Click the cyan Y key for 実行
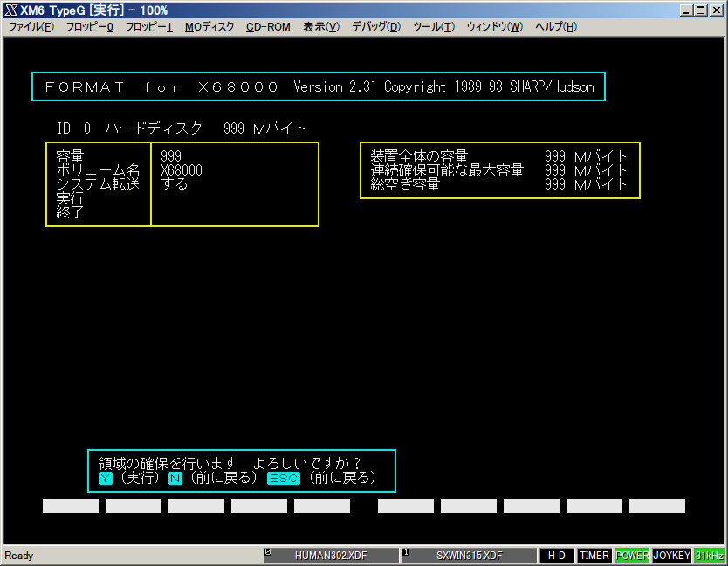728x566 pixels. click(106, 478)
